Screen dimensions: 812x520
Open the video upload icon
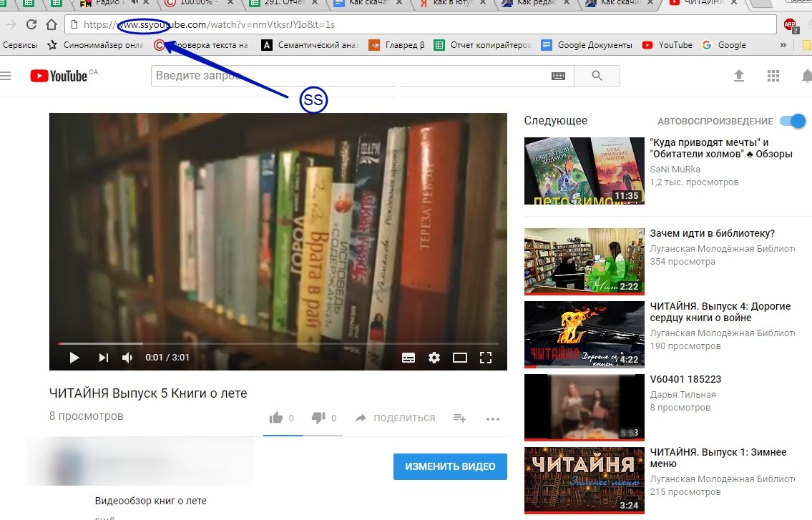click(x=739, y=75)
